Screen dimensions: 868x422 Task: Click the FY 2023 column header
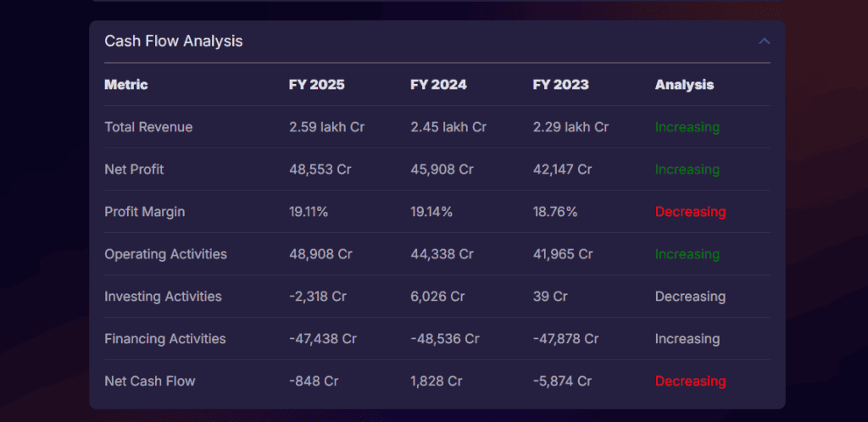[x=560, y=85]
